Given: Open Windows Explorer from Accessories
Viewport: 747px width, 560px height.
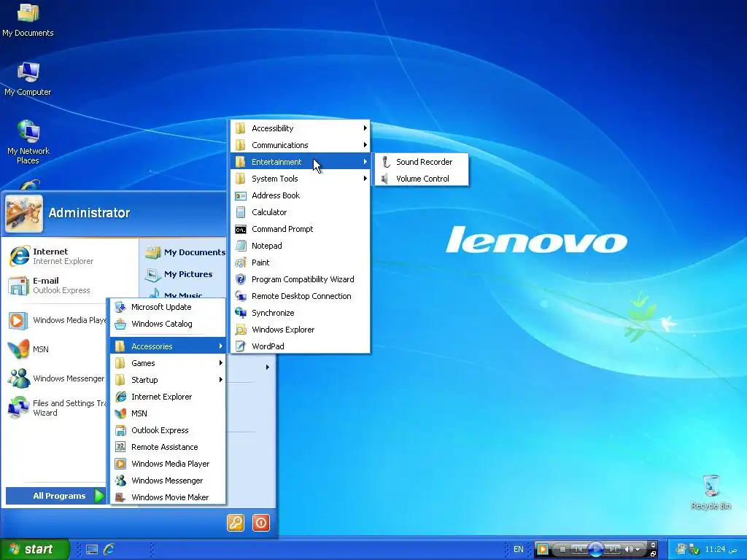Looking at the screenshot, I should pos(300,330).
